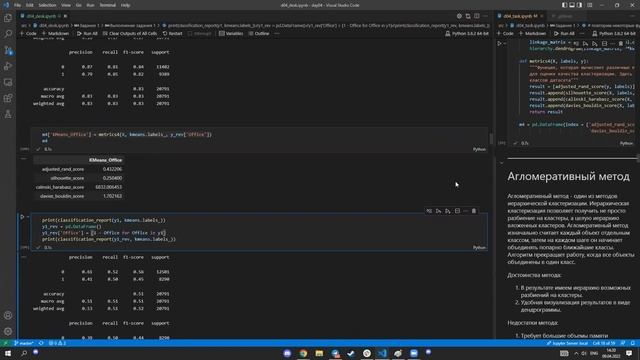Run the linkage_matrix cell in right editor

[x=499, y=43]
